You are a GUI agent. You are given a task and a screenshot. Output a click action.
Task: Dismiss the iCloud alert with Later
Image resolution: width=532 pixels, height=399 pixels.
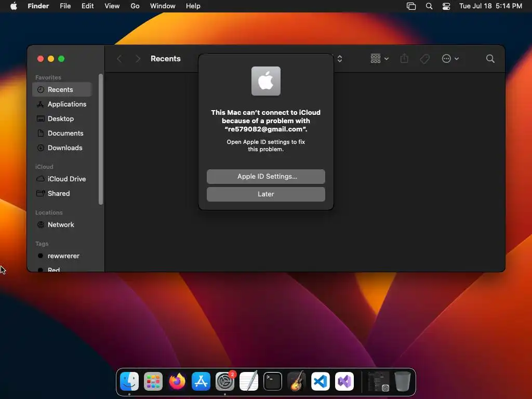(265, 194)
